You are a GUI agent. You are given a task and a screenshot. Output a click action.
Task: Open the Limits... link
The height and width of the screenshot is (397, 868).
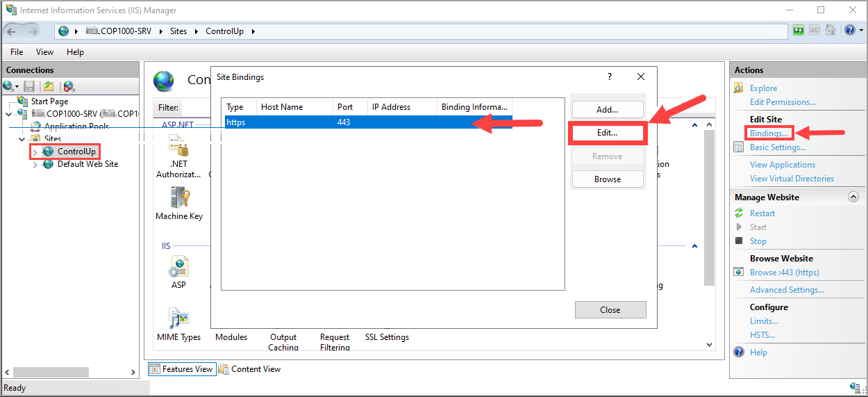[764, 321]
